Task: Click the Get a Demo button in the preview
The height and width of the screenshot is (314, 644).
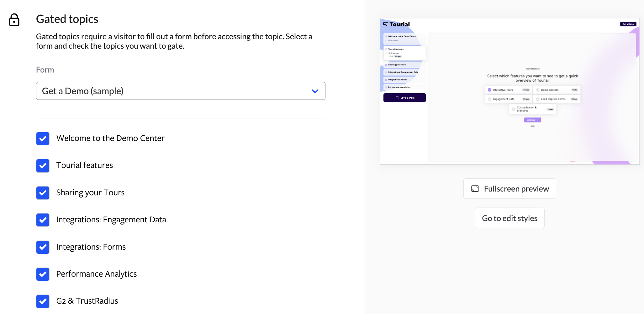Action: point(628,24)
